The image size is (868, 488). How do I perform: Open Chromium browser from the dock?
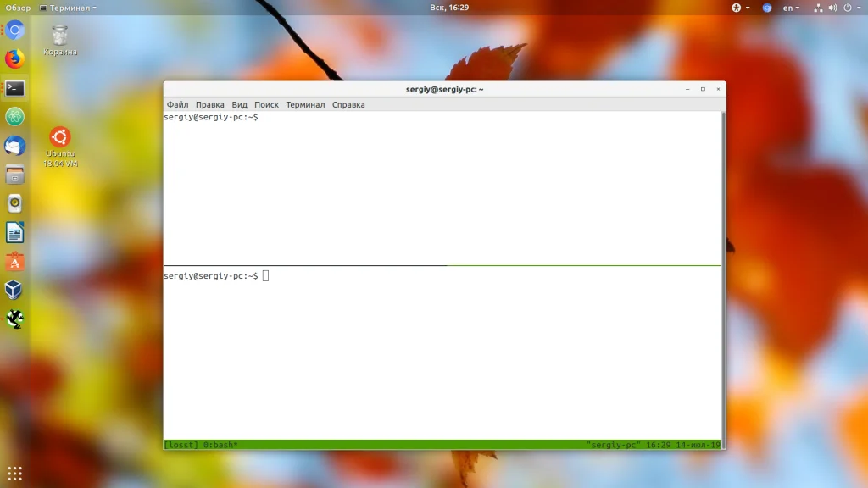tap(15, 30)
